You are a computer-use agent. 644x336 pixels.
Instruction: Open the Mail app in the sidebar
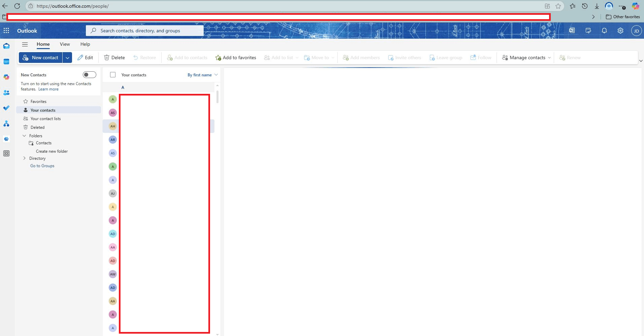click(6, 46)
